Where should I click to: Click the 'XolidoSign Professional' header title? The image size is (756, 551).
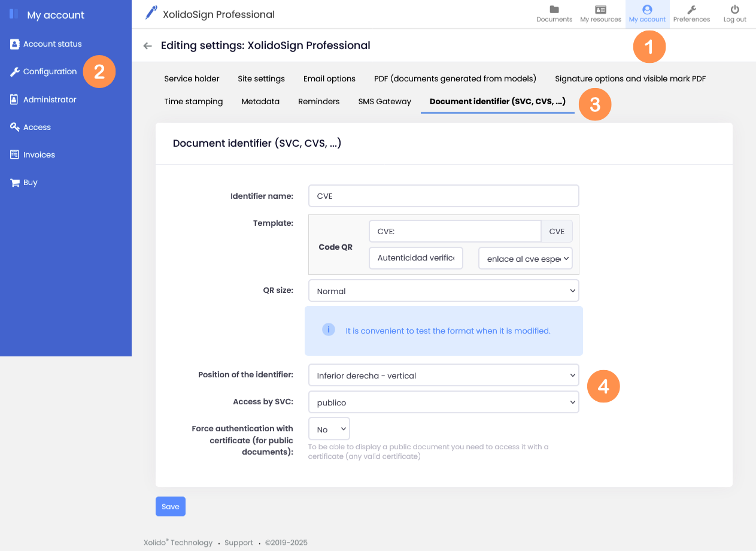(218, 14)
